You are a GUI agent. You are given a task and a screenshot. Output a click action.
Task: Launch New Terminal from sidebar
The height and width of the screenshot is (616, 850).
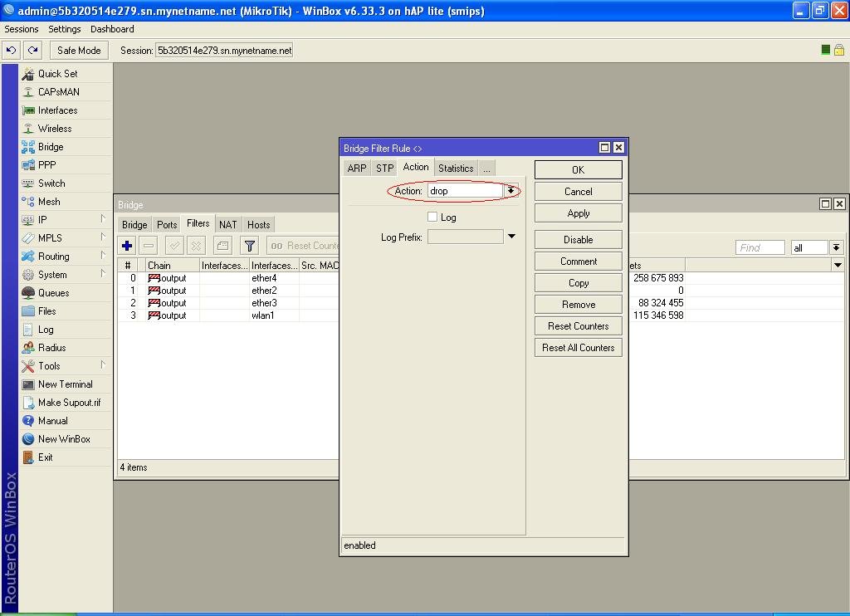(x=65, y=384)
